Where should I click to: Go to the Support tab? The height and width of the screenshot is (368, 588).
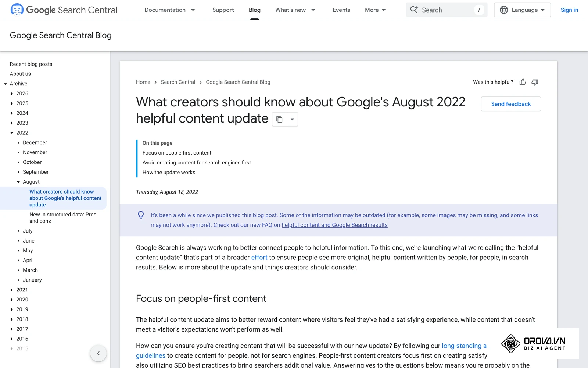click(x=223, y=10)
